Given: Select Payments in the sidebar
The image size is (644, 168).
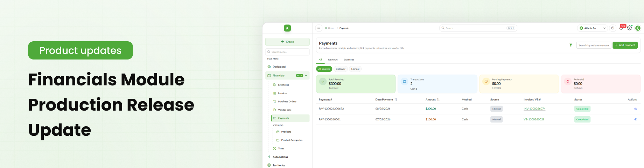Looking at the screenshot, I should [x=290, y=118].
